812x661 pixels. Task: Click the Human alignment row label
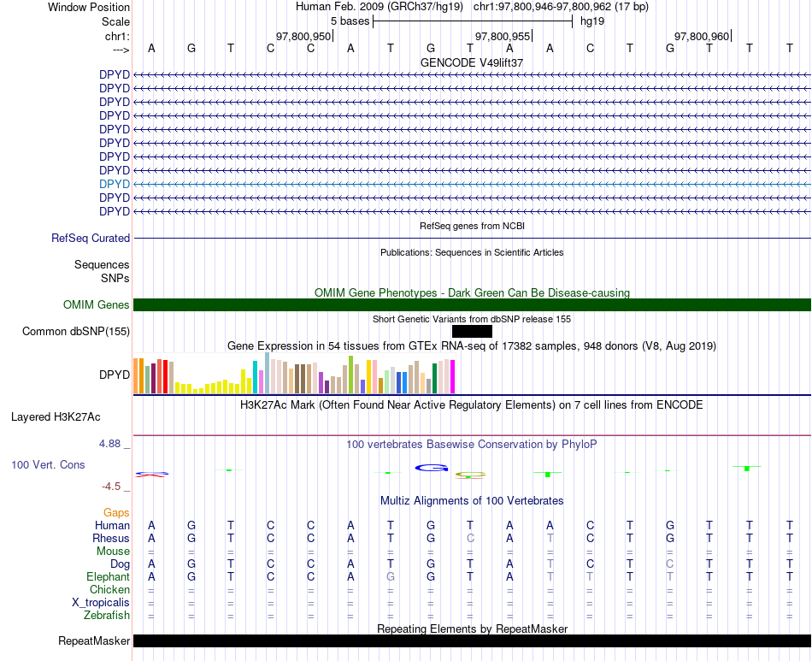112,525
